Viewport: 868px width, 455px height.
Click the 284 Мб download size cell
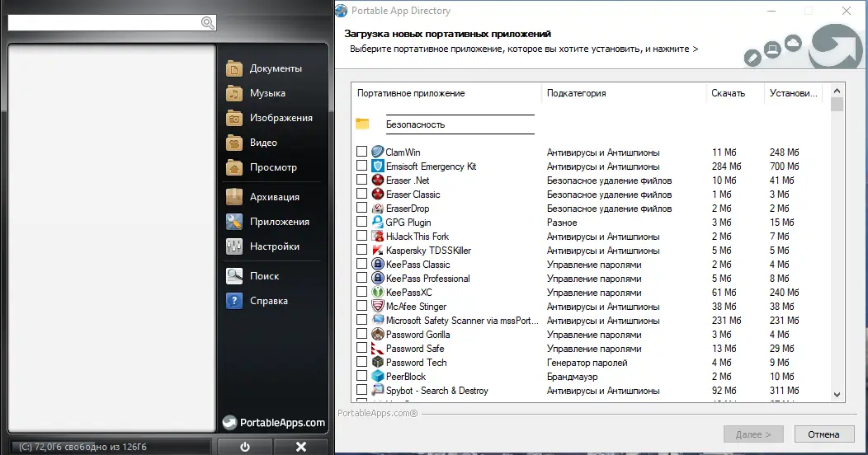click(x=726, y=167)
